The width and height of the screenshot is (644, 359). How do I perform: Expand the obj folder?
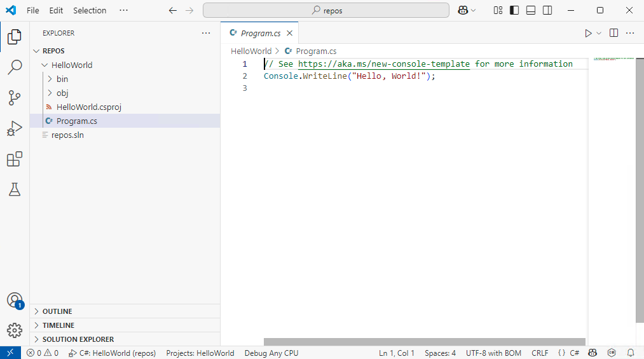(x=125, y=93)
